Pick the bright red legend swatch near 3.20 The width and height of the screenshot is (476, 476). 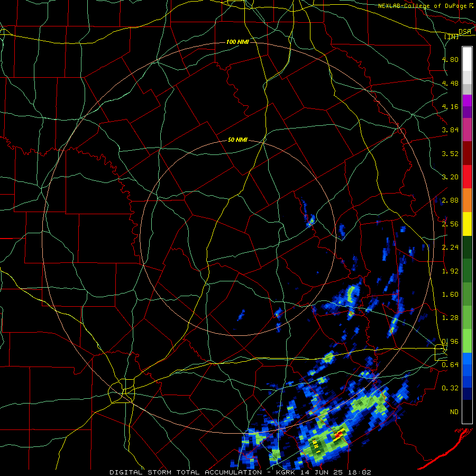pos(467,177)
